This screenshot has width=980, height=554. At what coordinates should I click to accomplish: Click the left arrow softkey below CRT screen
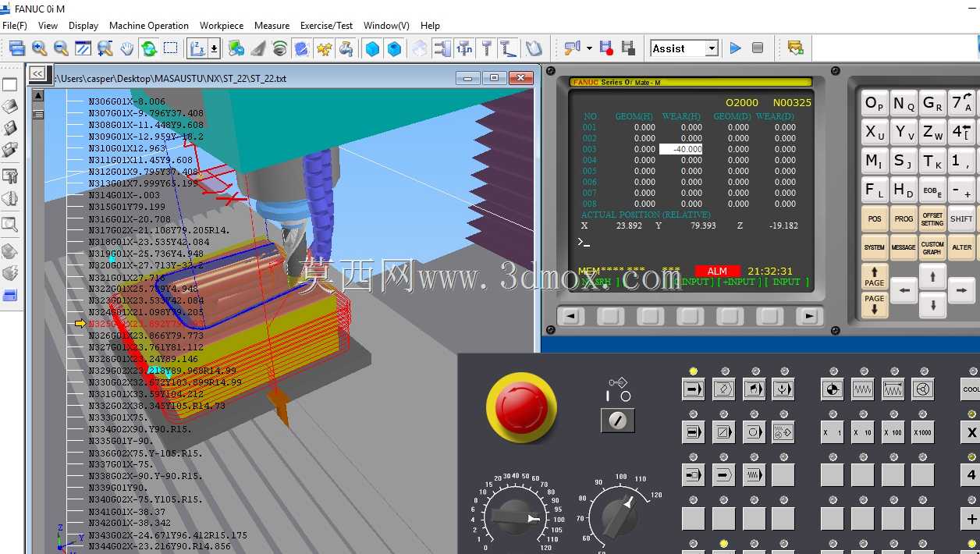pos(571,316)
